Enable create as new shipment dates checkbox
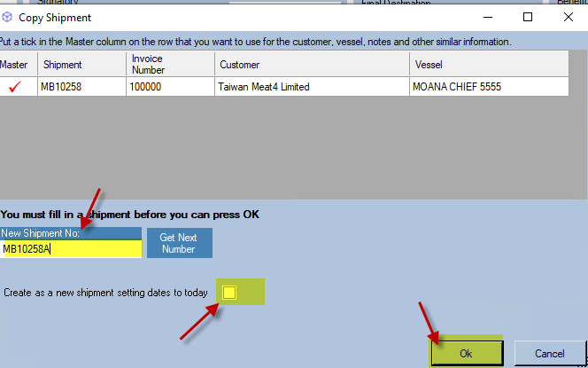This screenshot has height=368, width=588. [229, 293]
